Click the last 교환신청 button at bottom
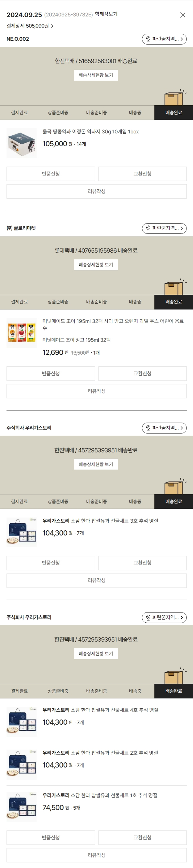 [x=142, y=837]
